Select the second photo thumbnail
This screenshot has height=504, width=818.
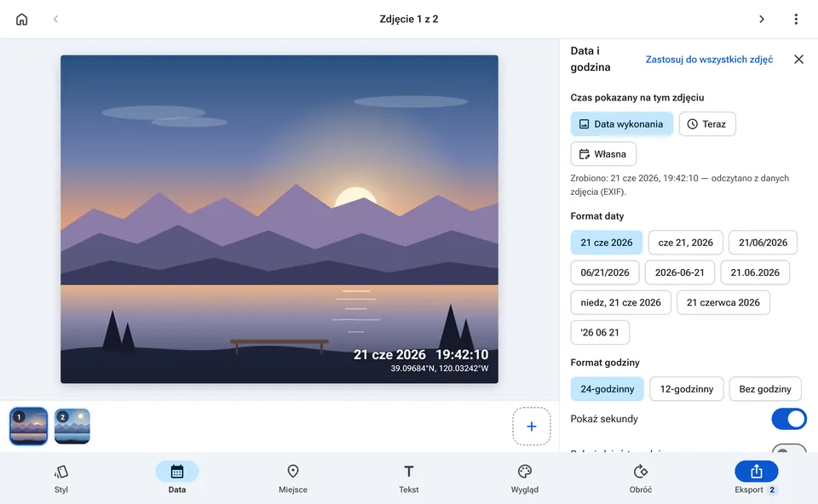[72, 427]
